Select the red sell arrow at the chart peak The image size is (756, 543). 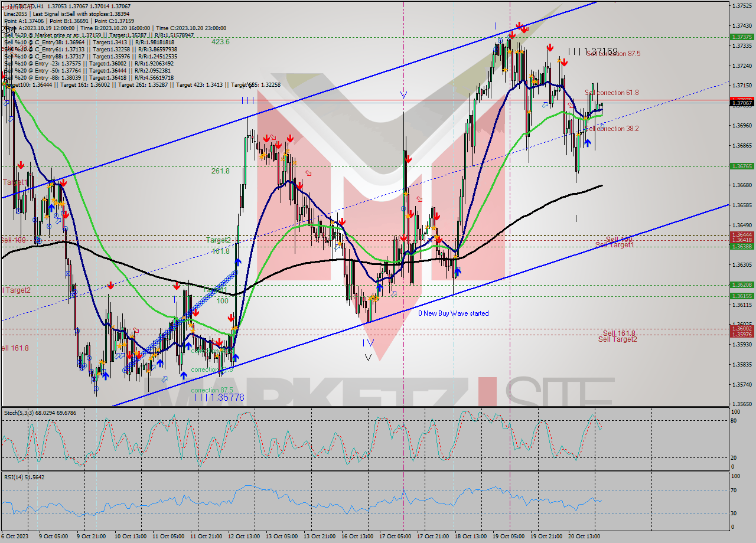point(519,25)
